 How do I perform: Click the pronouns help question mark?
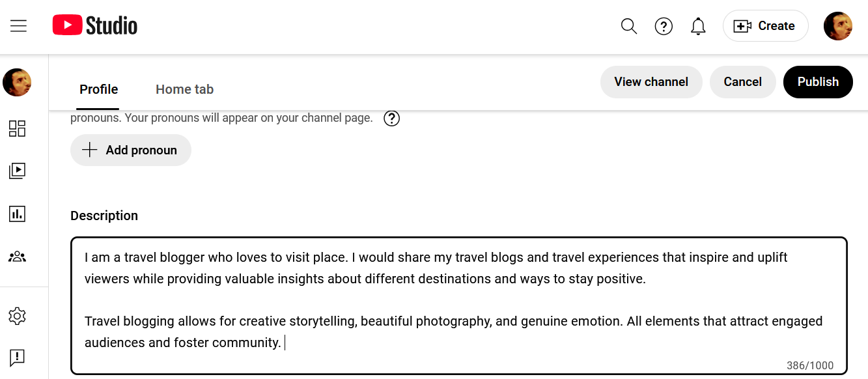pyautogui.click(x=391, y=119)
